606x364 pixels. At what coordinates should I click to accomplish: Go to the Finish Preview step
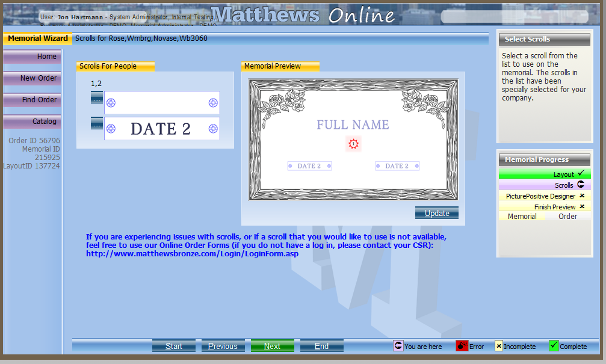[545, 206]
